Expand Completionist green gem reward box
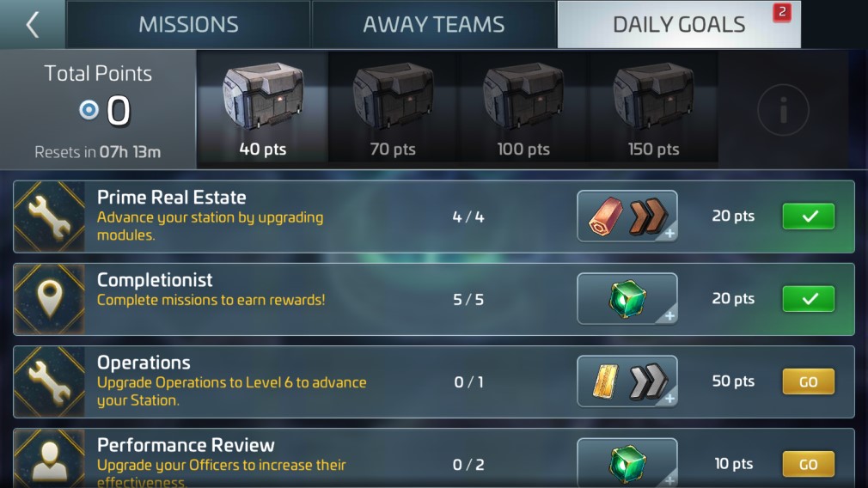The height and width of the screenshot is (488, 868). click(627, 299)
